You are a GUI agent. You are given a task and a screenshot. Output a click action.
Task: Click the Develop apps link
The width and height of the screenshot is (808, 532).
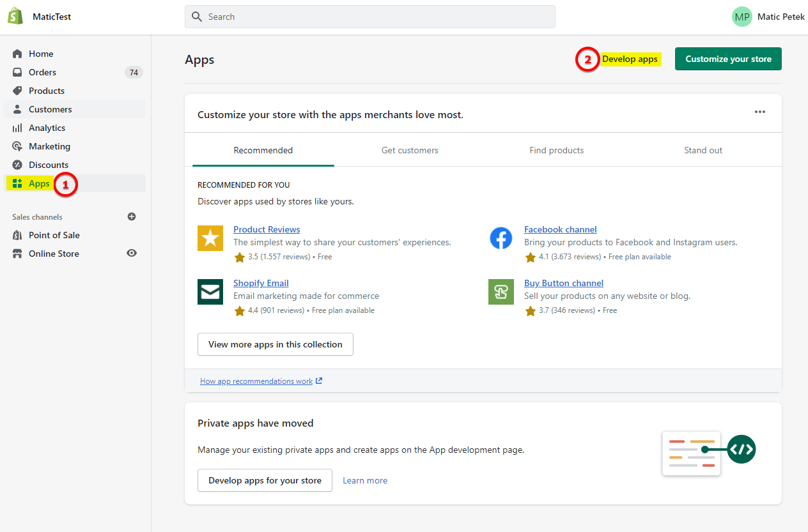tap(630, 59)
